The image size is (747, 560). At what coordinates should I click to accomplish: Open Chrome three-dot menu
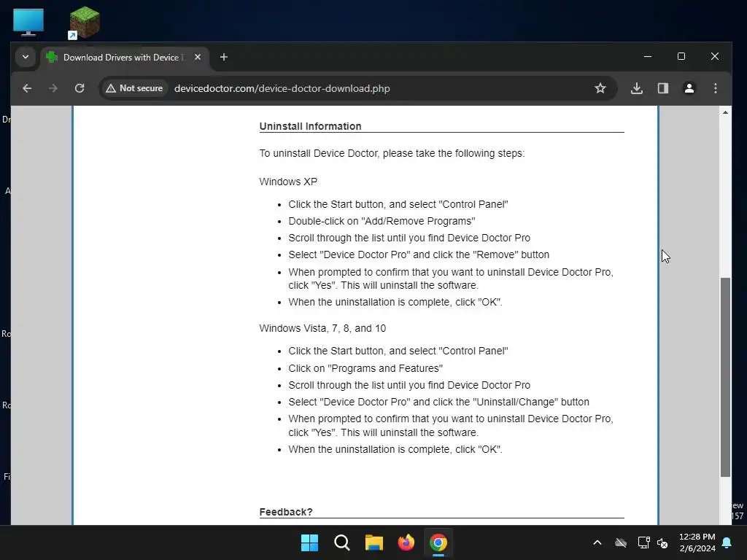pyautogui.click(x=715, y=88)
